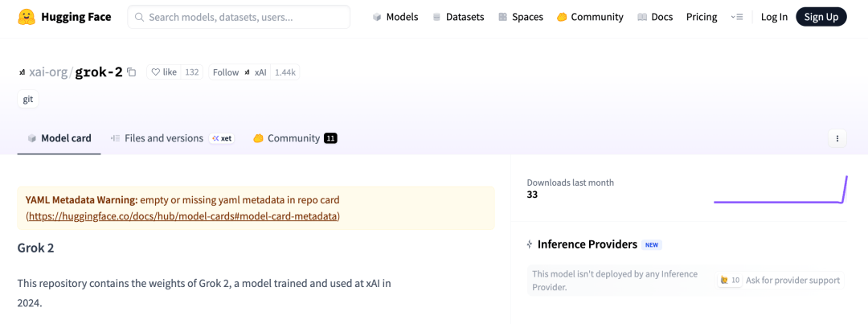Image resolution: width=868 pixels, height=324 pixels.
Task: Click the git tag
Action: pyautogui.click(x=27, y=100)
